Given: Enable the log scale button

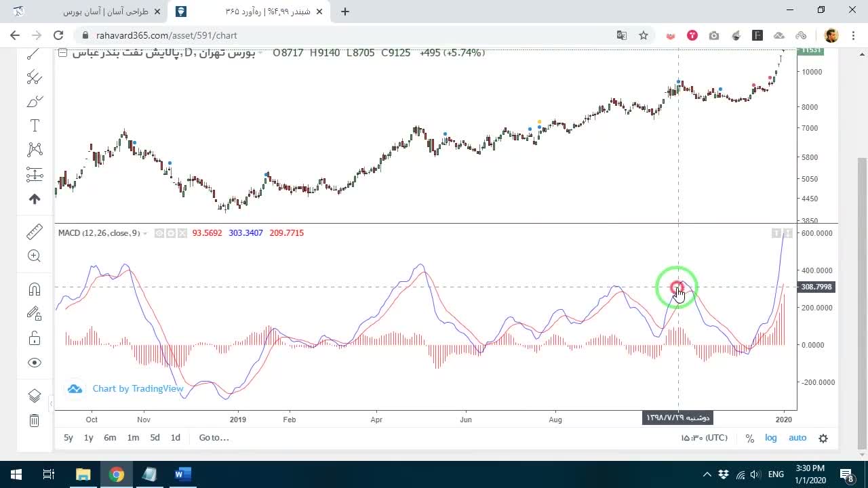Looking at the screenshot, I should coord(771,438).
